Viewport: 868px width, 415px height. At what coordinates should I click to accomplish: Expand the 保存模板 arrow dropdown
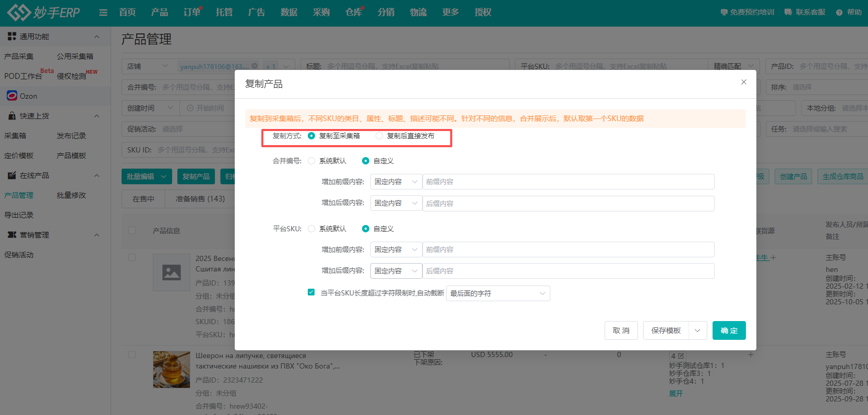tap(697, 330)
